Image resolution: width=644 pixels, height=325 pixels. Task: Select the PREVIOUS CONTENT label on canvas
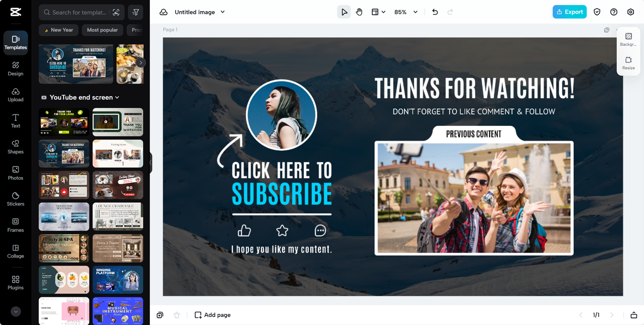click(x=474, y=134)
